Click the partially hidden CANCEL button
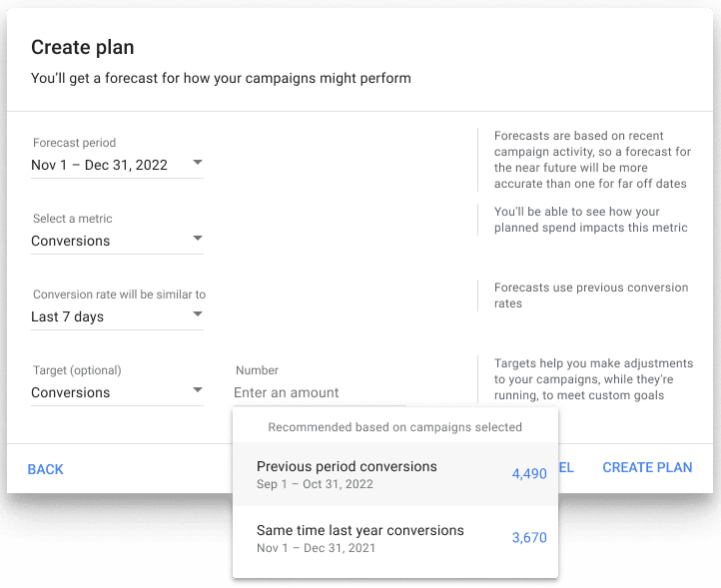 565,468
